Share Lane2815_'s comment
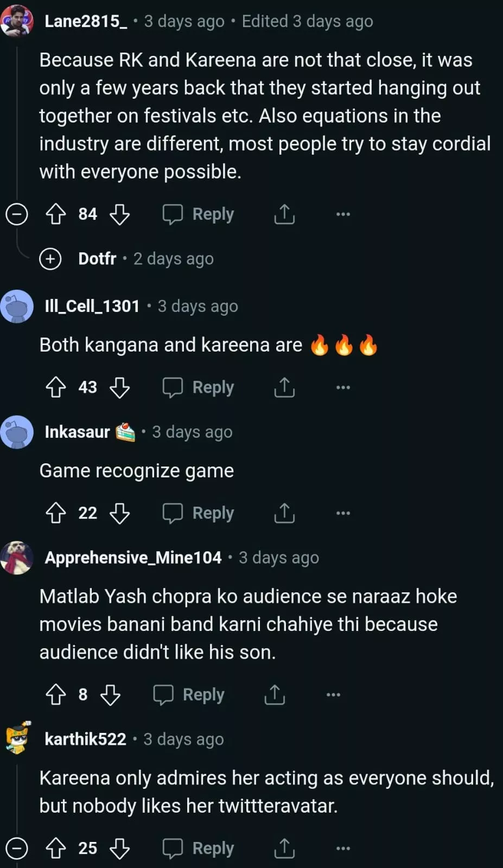 (x=284, y=214)
